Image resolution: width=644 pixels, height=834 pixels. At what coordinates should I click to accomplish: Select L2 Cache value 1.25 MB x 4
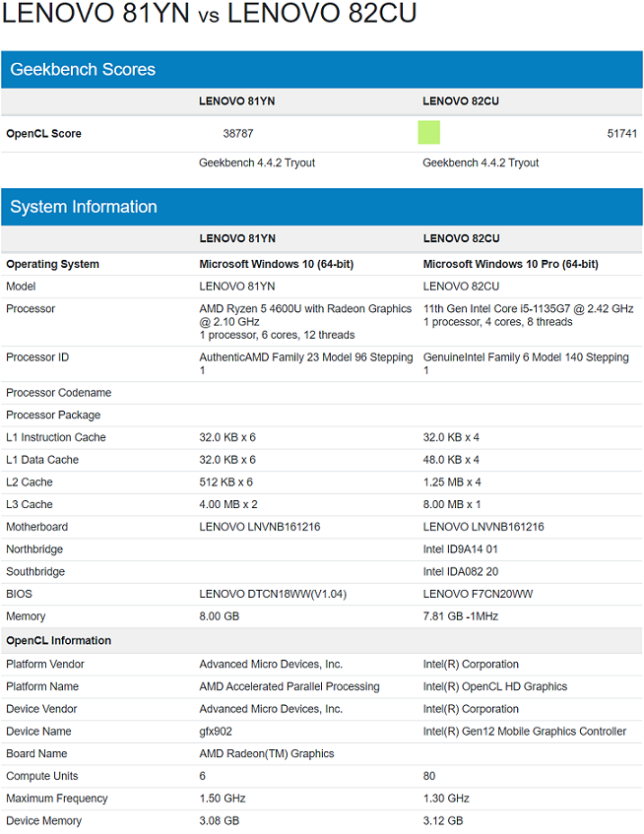[x=452, y=481]
